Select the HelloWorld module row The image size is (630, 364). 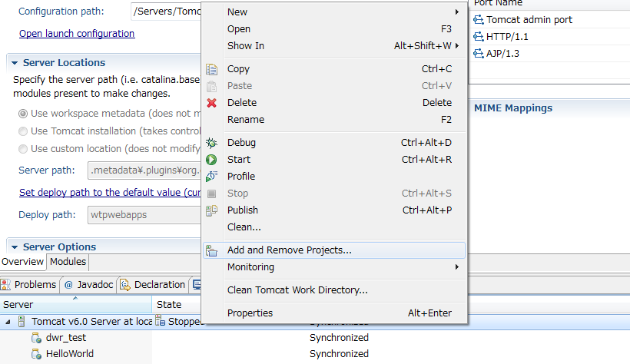pos(69,354)
